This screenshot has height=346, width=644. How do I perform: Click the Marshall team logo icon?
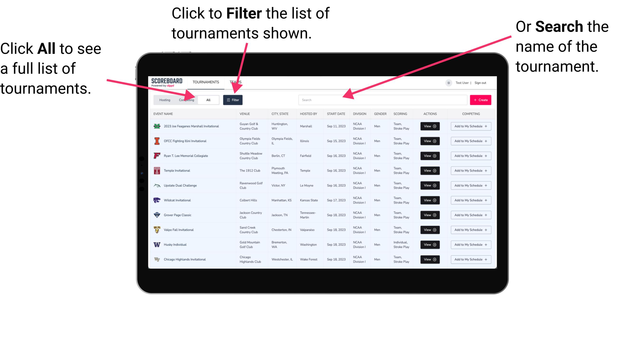pos(156,126)
